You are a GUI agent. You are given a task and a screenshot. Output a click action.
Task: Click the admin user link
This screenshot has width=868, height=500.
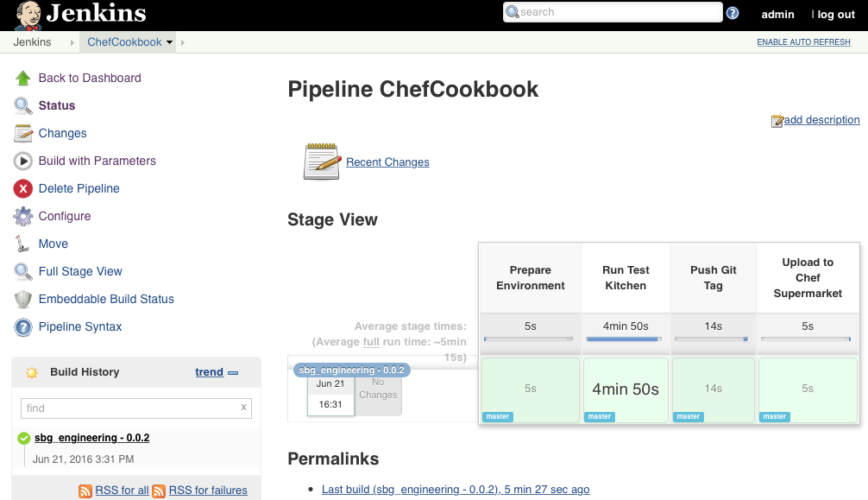(x=777, y=15)
